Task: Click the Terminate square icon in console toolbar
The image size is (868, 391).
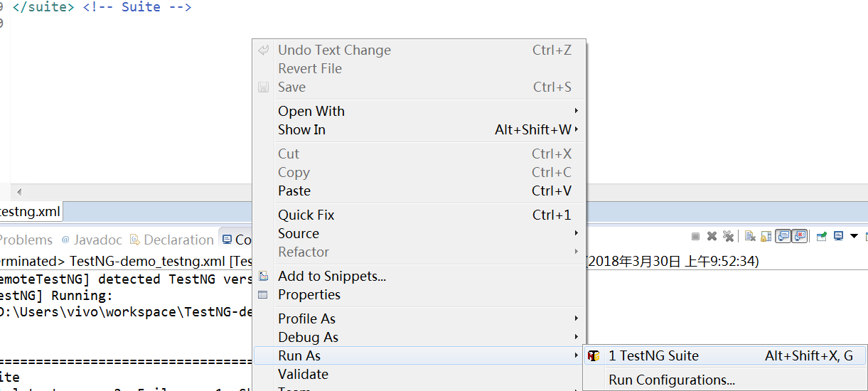Action: [695, 237]
